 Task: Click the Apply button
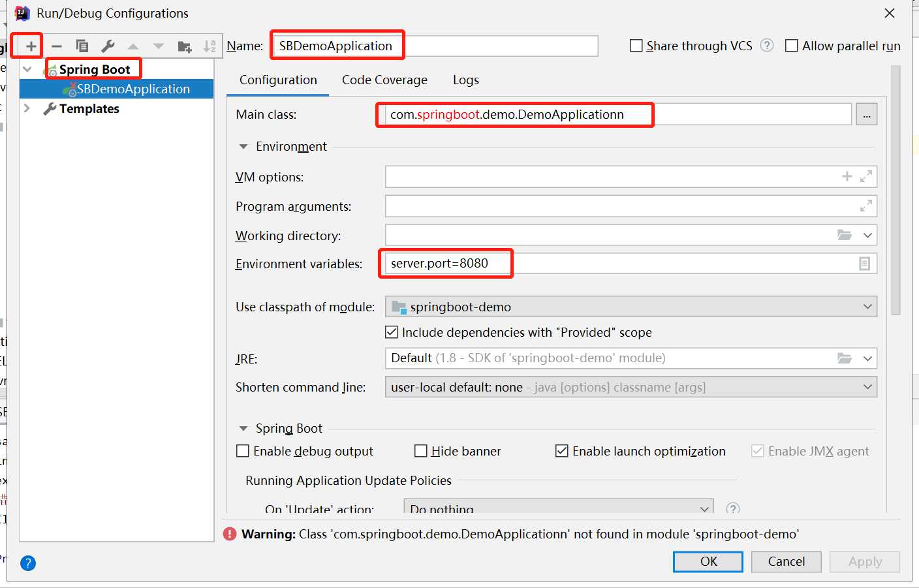point(865,561)
